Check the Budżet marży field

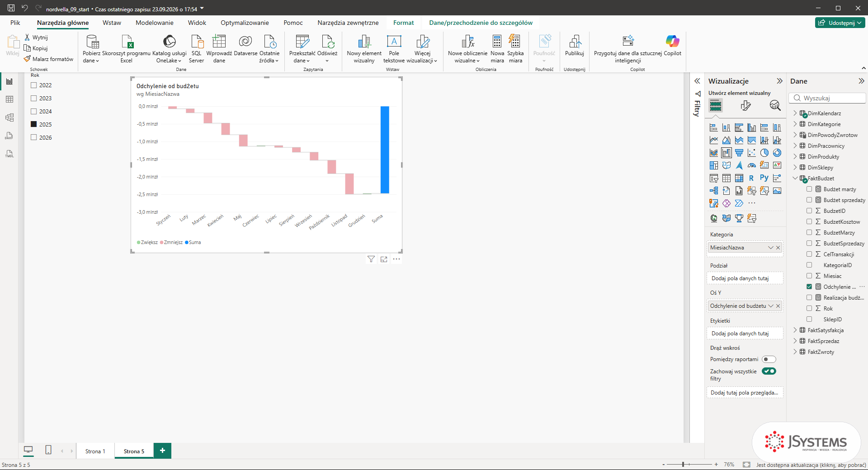click(x=809, y=189)
